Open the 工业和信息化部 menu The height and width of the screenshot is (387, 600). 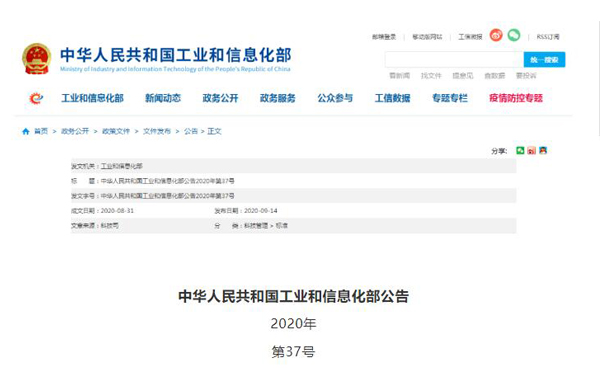[92, 98]
